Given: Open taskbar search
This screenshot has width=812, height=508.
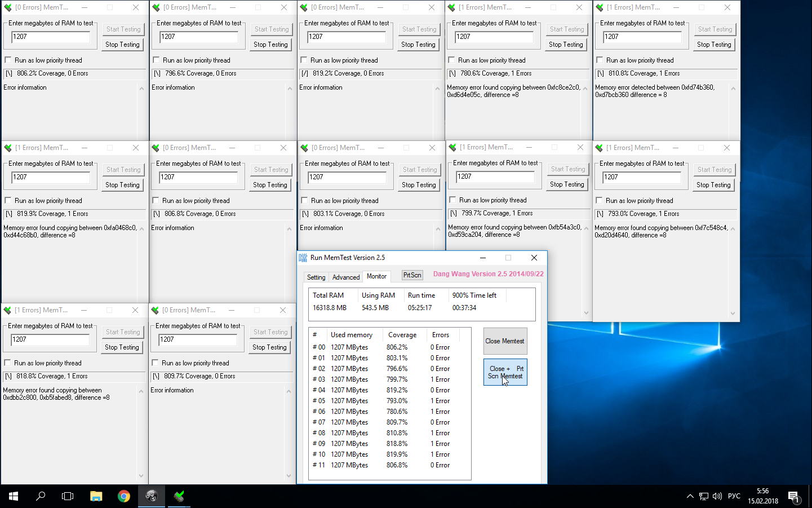Looking at the screenshot, I should [x=41, y=496].
